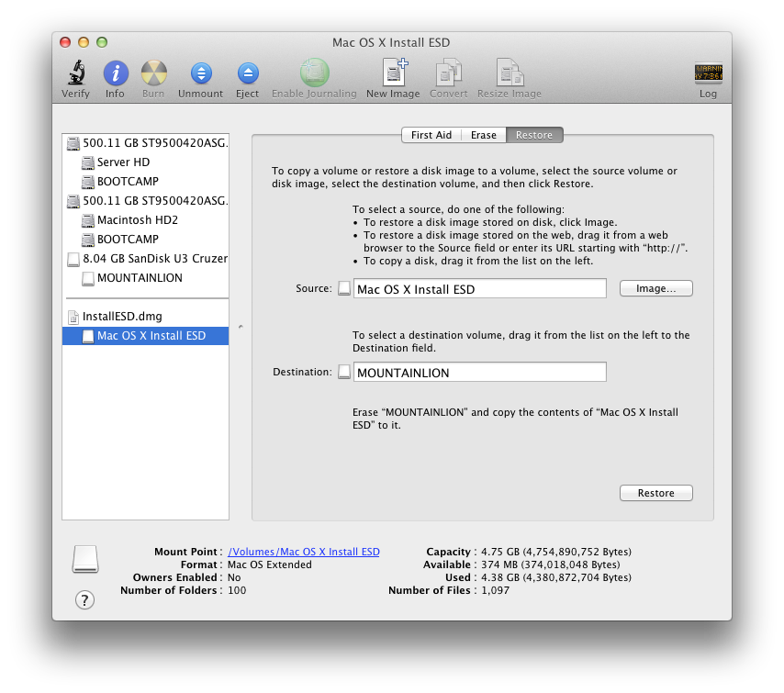
Task: Eject the selected disk via toolbar
Action: (247, 73)
